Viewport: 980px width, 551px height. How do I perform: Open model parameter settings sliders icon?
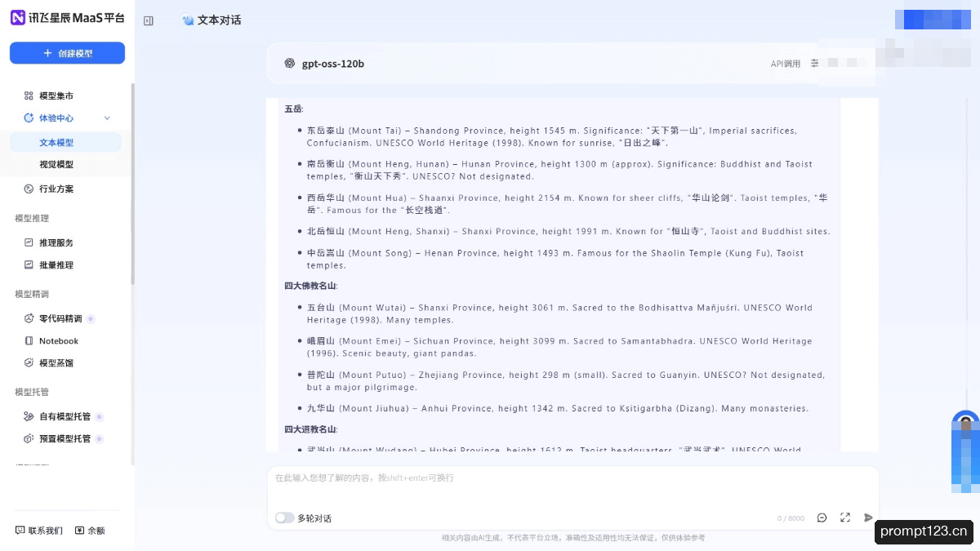click(x=814, y=63)
